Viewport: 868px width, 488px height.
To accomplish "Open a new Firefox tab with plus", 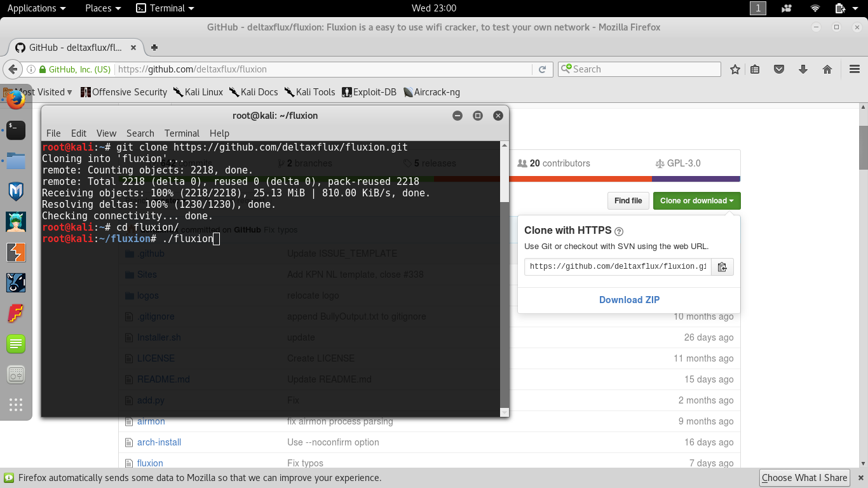I will (x=154, y=48).
